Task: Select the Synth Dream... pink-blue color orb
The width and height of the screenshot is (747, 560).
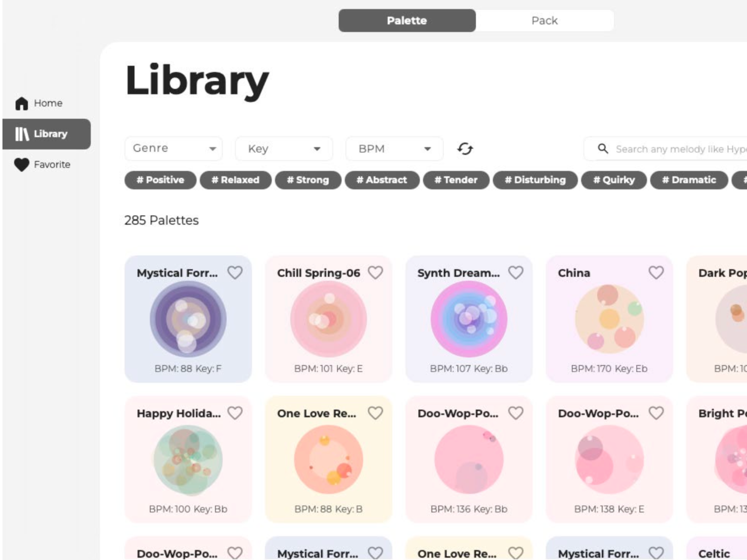Action: tap(469, 319)
